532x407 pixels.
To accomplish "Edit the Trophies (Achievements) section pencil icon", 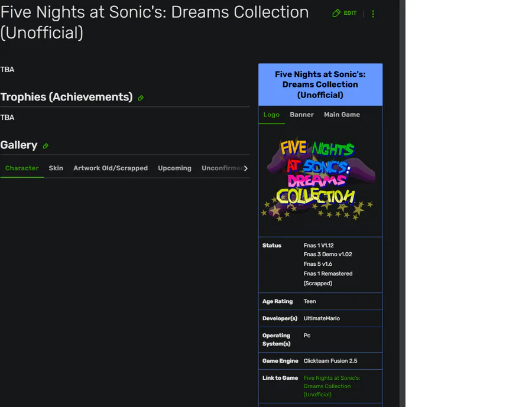I will pos(141,98).
